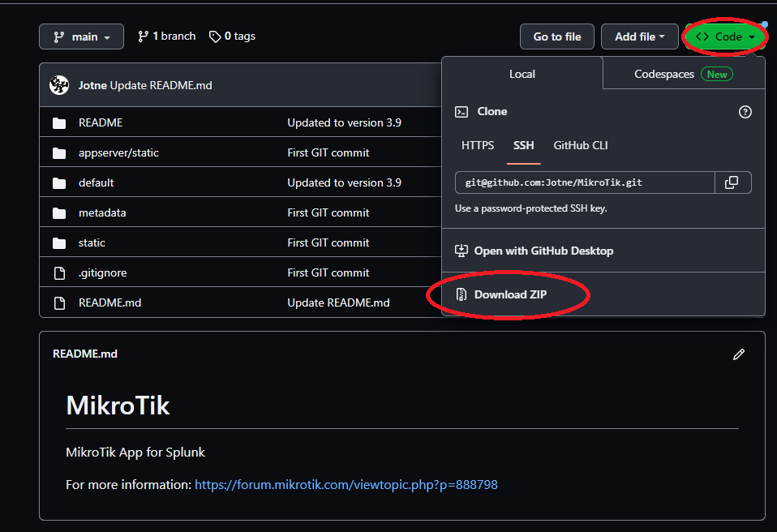Click Jotne's profile avatar
This screenshot has height=532, width=777.
point(58,84)
